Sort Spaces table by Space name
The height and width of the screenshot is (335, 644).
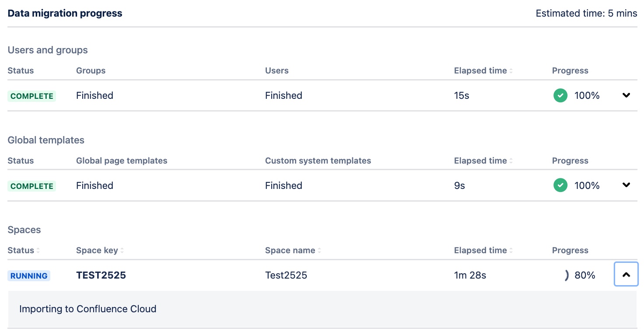tap(293, 251)
